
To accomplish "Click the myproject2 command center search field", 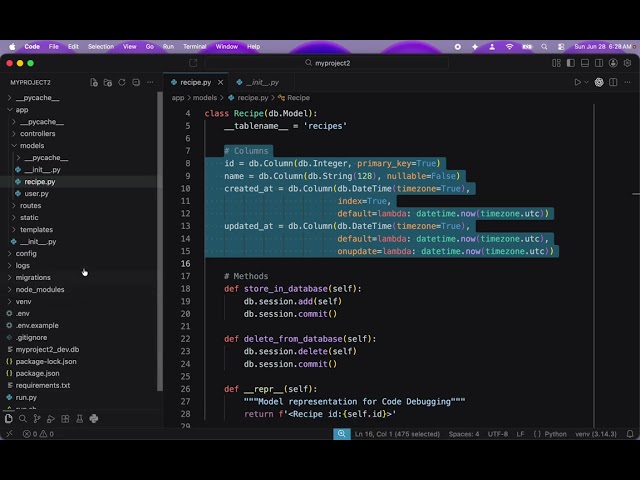I will tap(327, 63).
